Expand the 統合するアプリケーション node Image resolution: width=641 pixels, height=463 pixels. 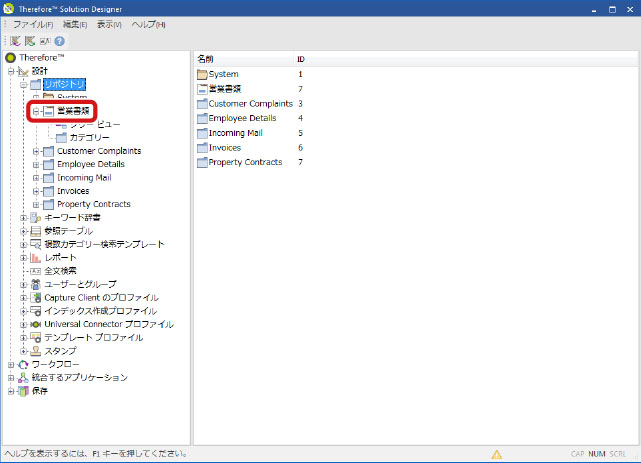tap(12, 377)
